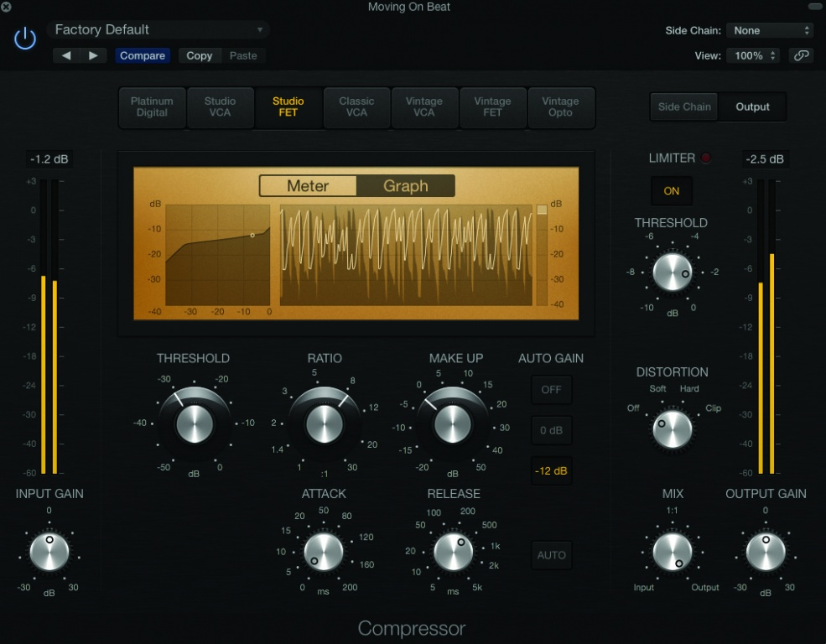Select the Studio VCA compressor model
This screenshot has width=826, height=644.
pos(220,107)
